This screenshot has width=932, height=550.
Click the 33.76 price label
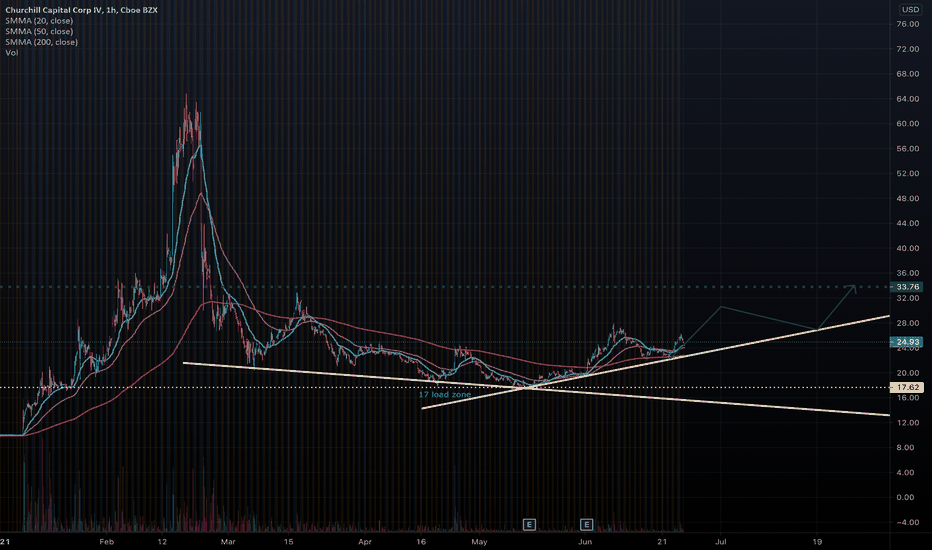(908, 287)
